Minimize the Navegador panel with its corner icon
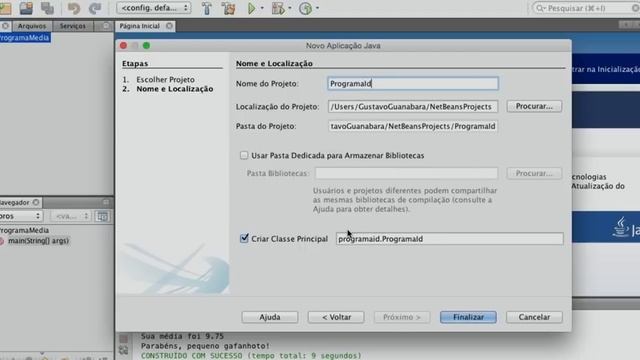 click(x=106, y=202)
